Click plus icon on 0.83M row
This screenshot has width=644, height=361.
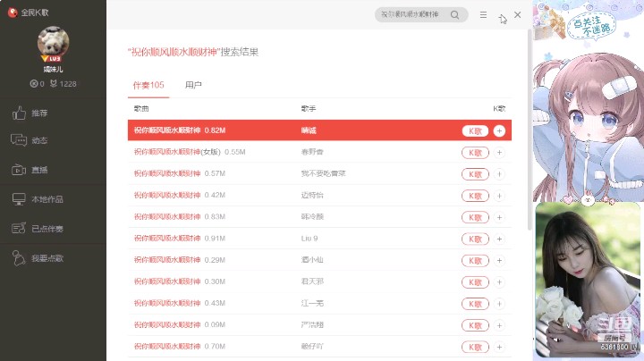[499, 217]
